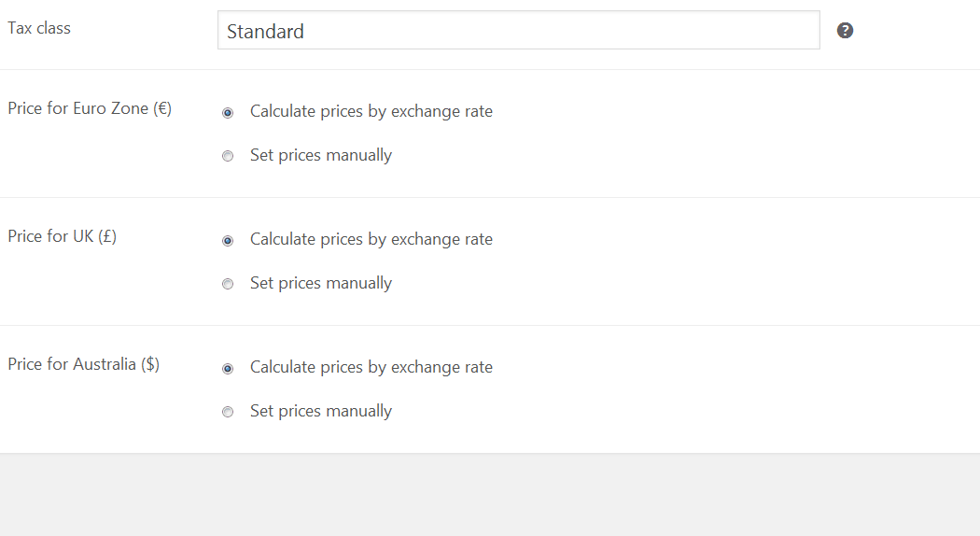The image size is (980, 536).
Task: Click UK 'Calculate prices by exchange rate' label
Action: (371, 240)
